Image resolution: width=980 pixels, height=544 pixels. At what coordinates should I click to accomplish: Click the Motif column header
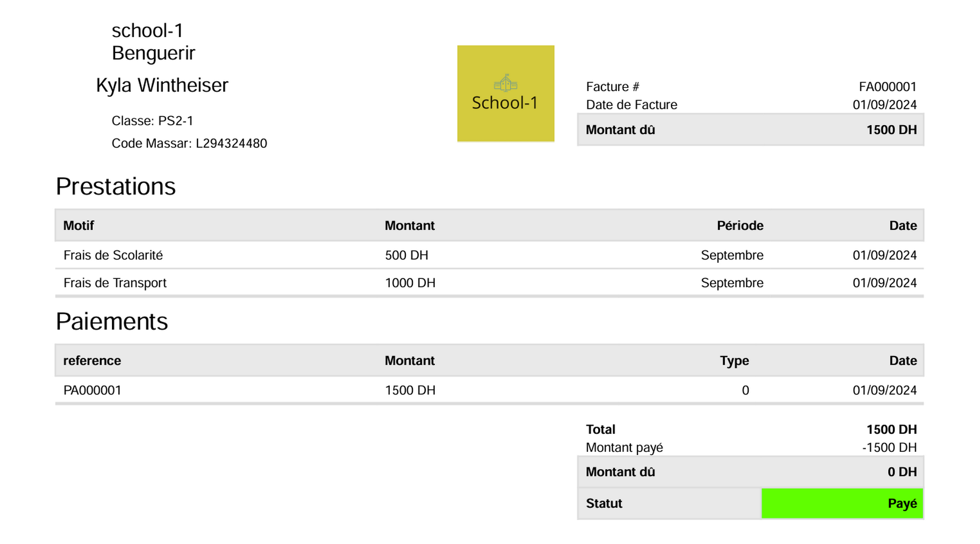pyautogui.click(x=78, y=225)
